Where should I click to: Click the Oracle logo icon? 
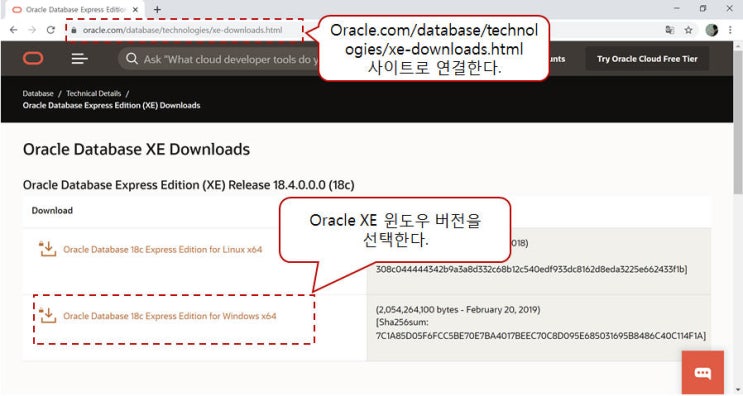tap(33, 58)
